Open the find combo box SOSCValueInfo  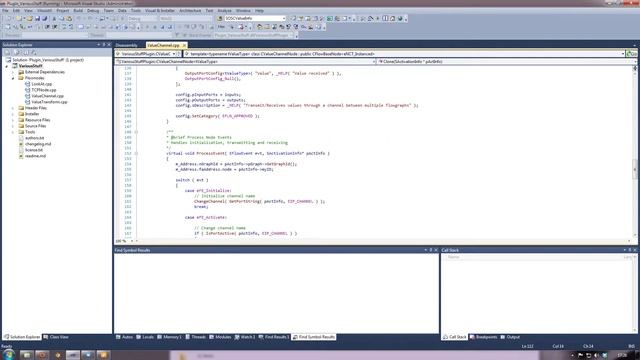[255, 18]
